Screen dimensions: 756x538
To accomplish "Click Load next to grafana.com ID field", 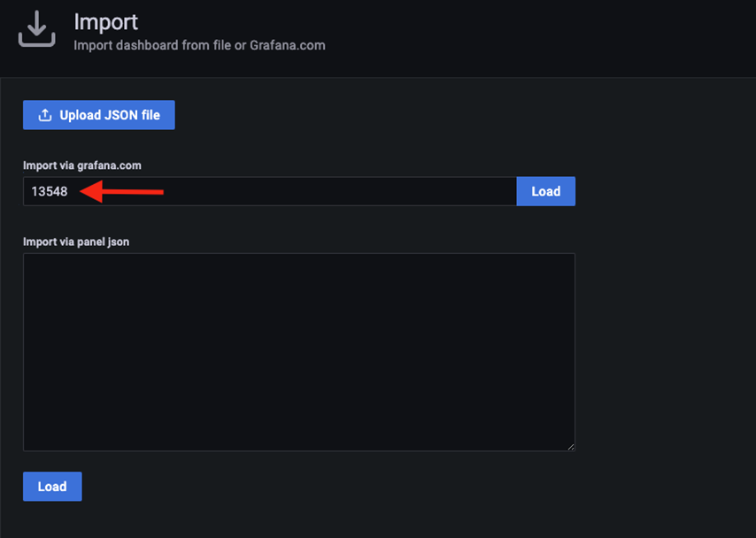I will point(546,191).
